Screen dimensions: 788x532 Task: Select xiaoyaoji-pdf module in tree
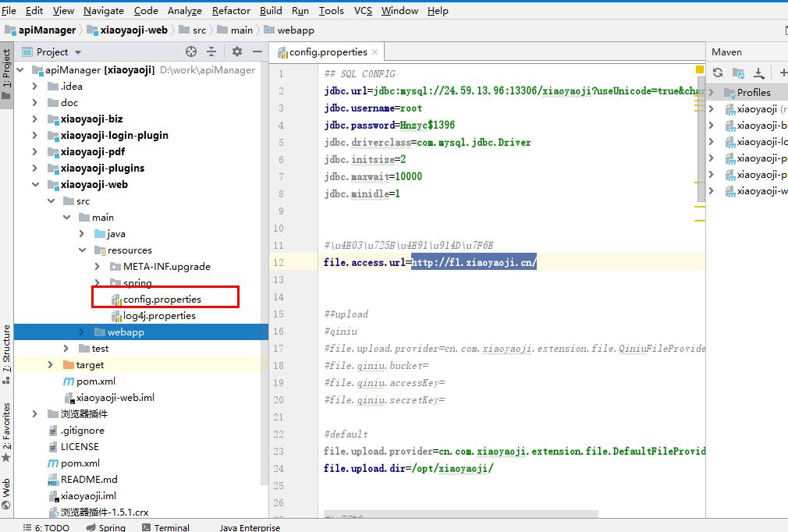point(93,151)
